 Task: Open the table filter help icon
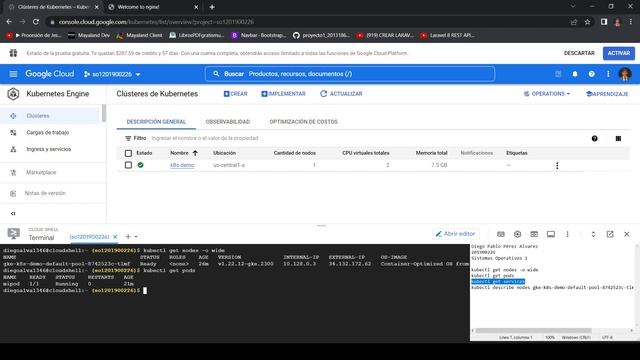(595, 139)
